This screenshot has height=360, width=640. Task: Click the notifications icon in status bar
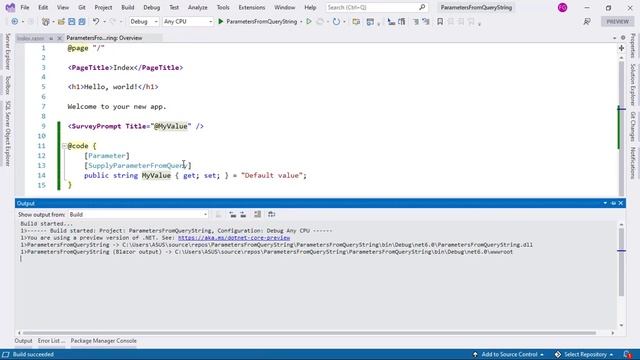(628, 354)
